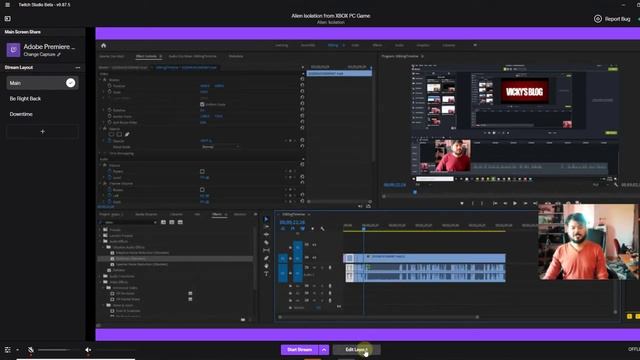This screenshot has height=360, width=640.
Task: Toggle Channel Volume Bypass checkbox
Action: coord(202,190)
